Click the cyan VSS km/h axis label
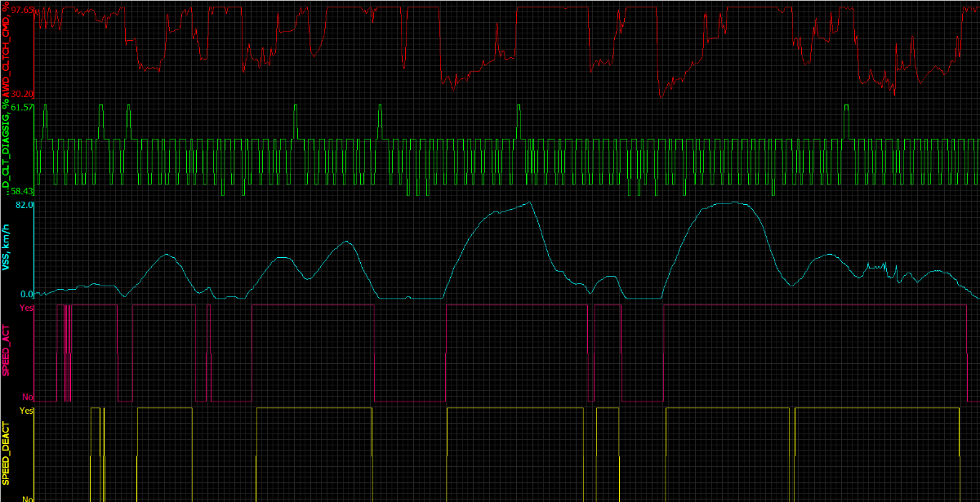Screen dimensions: 980x502 tap(6, 251)
